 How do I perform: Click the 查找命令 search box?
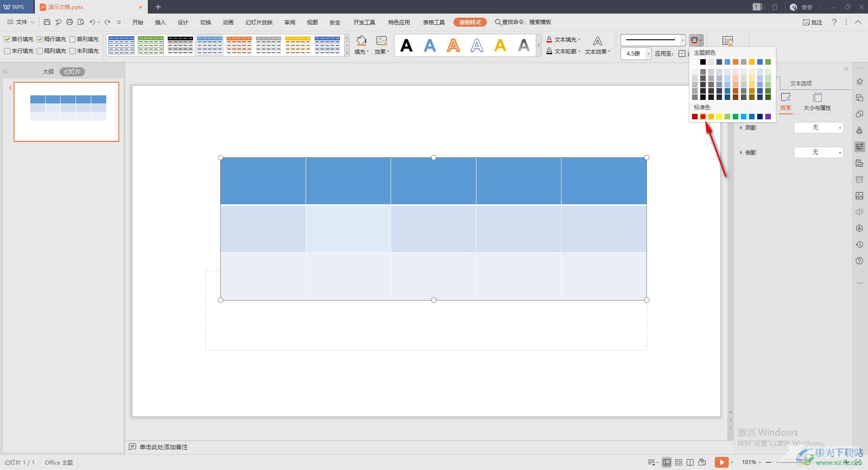pyautogui.click(x=523, y=22)
